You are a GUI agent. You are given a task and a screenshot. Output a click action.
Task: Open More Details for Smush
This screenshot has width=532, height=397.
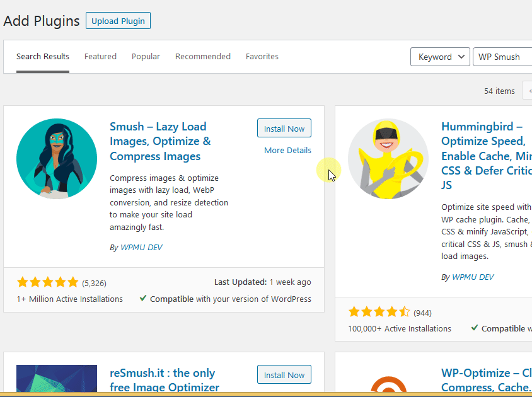(287, 150)
